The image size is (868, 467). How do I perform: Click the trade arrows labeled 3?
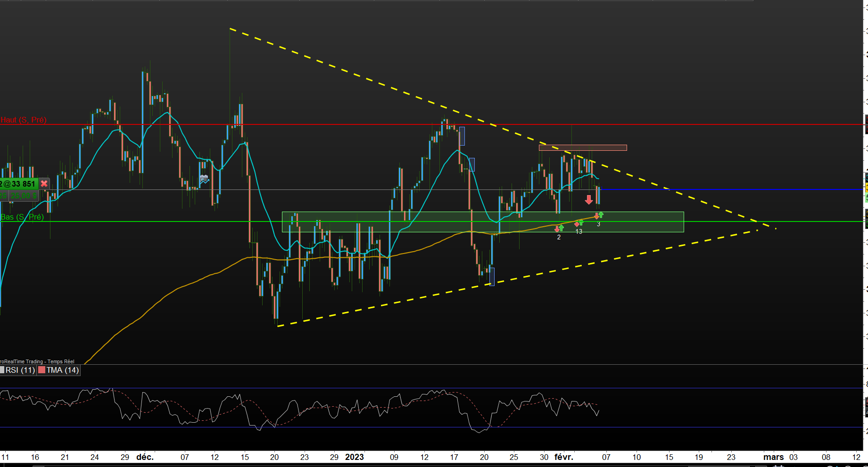pos(599,216)
